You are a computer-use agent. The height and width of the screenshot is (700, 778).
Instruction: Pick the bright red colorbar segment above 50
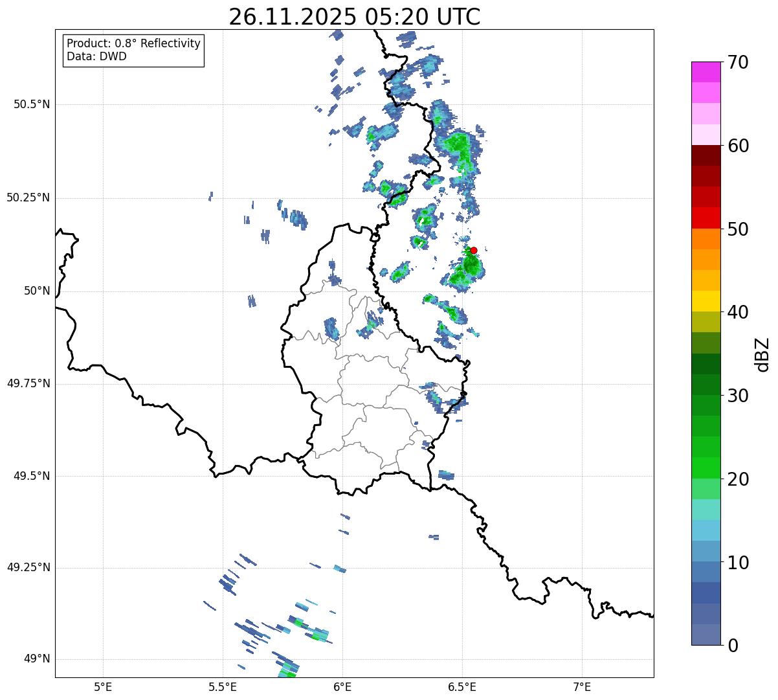[x=706, y=218]
